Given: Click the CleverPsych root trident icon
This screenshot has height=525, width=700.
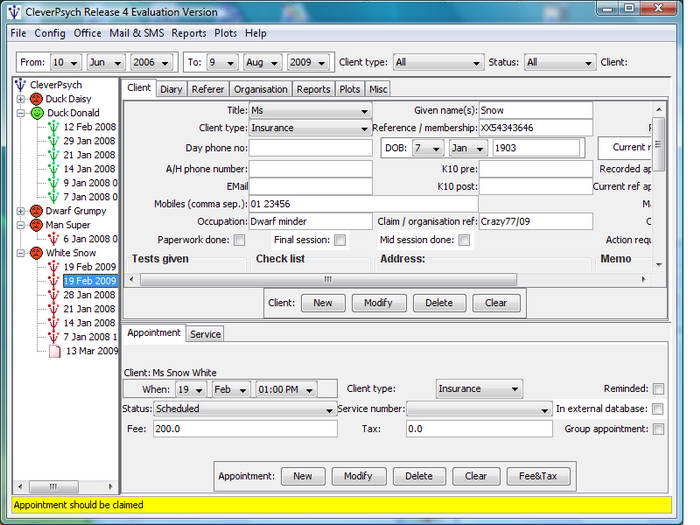Looking at the screenshot, I should (x=20, y=84).
